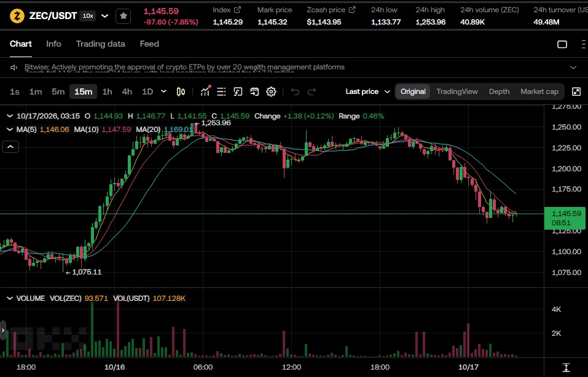Click the icon left of the settings gear
Image resolution: width=588 pixels, height=377 pixels.
point(254,91)
